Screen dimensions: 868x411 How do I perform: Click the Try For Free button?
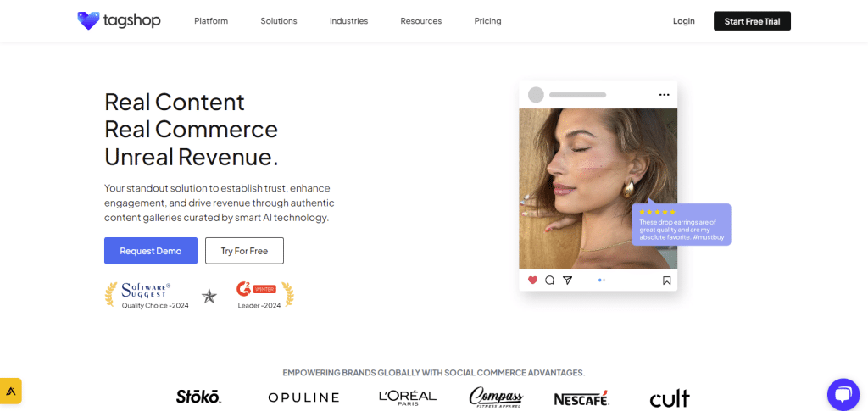[244, 251]
